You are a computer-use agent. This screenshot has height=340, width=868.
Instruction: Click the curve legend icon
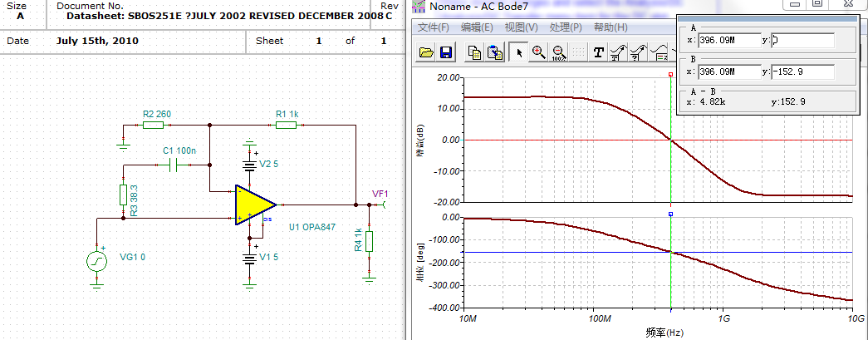pos(659,52)
